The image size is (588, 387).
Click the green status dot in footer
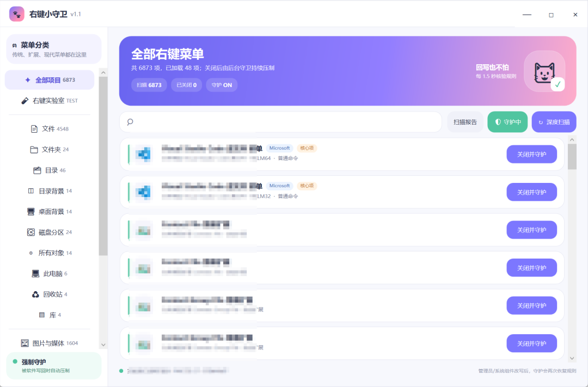121,371
